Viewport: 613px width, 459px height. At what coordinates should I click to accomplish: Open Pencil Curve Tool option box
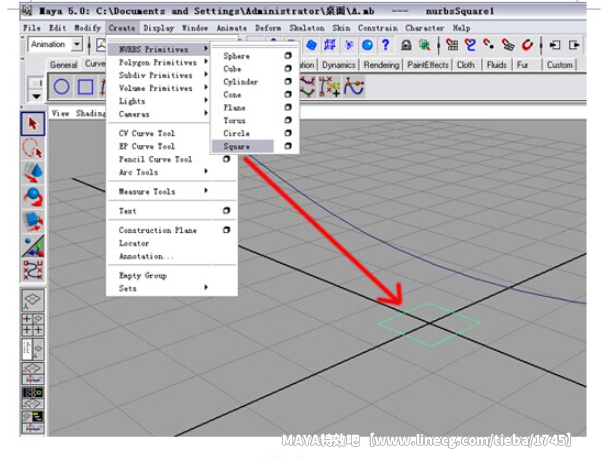click(226, 159)
